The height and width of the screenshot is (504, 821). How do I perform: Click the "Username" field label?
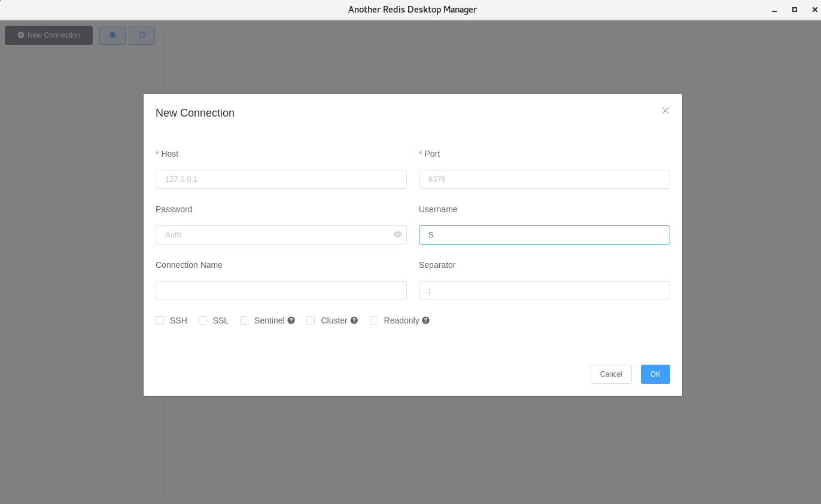pyautogui.click(x=438, y=209)
